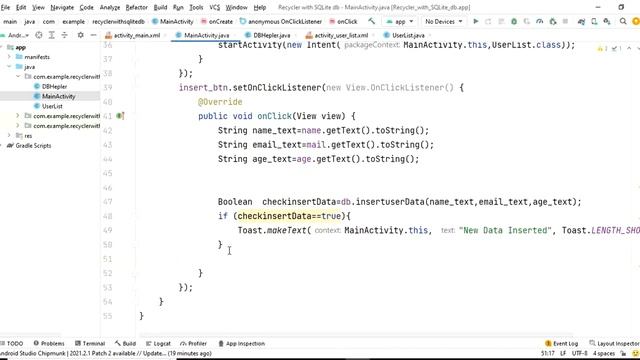Open the Analyze menu
The image size is (640, 360).
pos(110,7)
